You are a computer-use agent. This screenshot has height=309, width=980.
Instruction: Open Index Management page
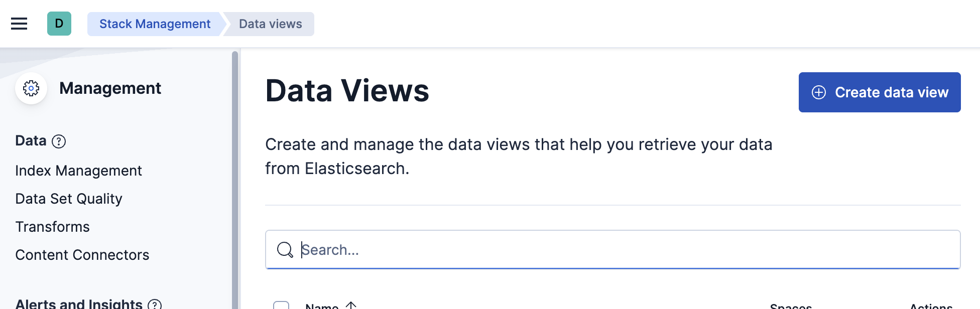pos(78,171)
